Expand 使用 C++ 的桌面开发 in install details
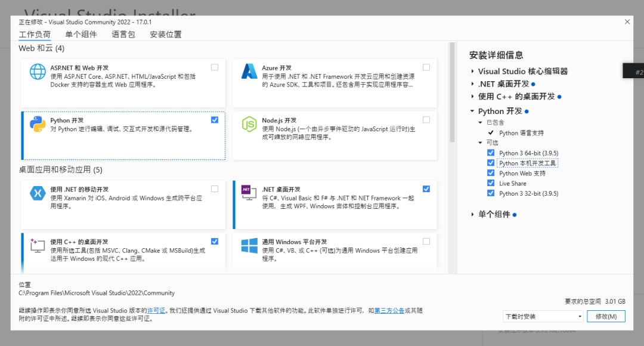 click(472, 97)
